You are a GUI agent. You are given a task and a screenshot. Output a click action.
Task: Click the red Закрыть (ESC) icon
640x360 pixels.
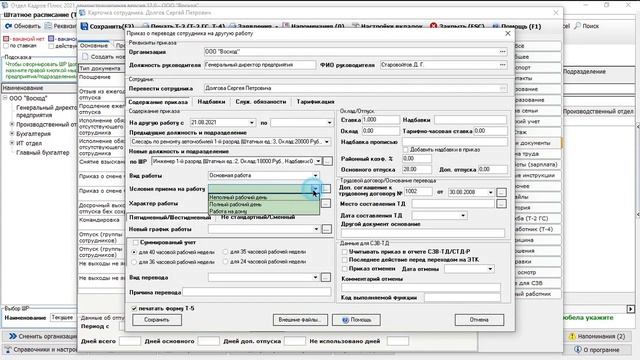pos(433,26)
